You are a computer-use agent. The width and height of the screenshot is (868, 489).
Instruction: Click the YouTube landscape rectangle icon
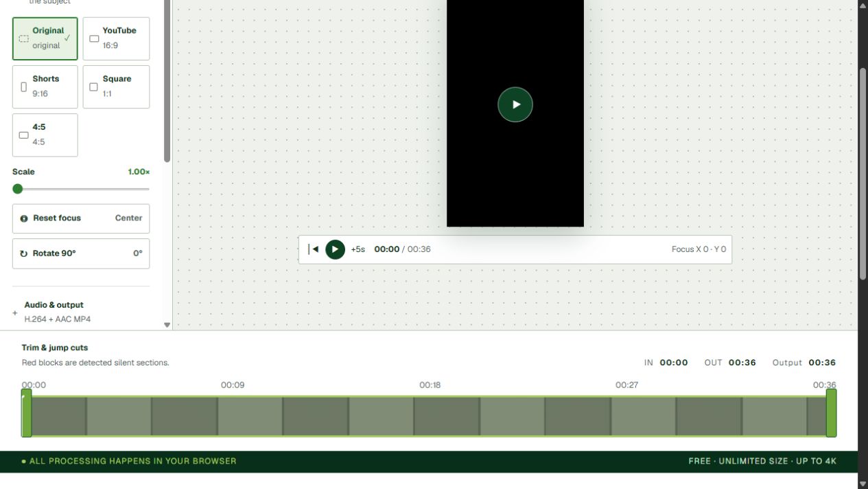click(x=94, y=39)
